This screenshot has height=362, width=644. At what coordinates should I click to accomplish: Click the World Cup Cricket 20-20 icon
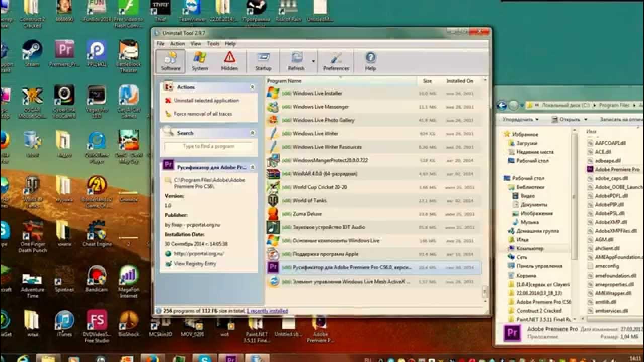tap(273, 187)
